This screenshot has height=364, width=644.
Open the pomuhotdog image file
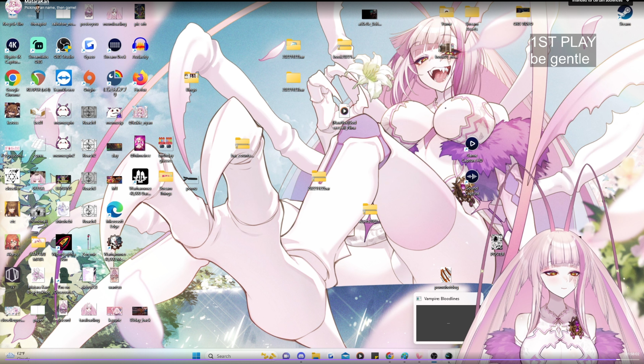pyautogui.click(x=446, y=278)
